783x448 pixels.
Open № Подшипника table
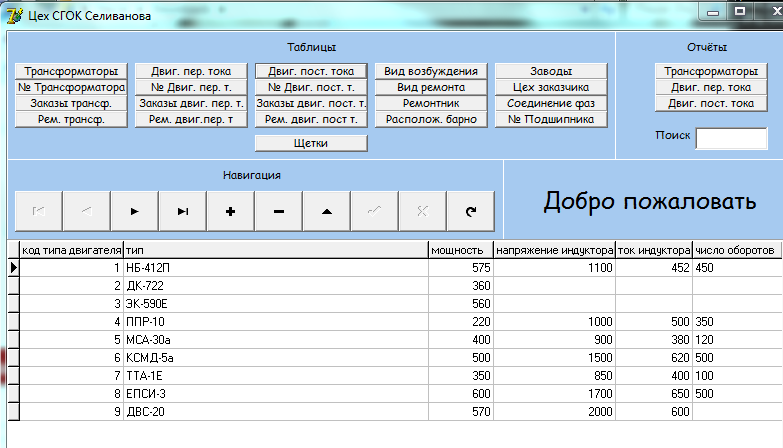click(x=551, y=119)
